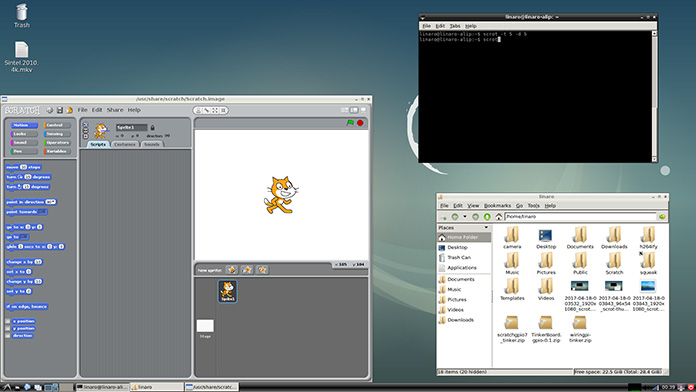This screenshot has width=696, height=392.
Task: Open point towards block dropdown
Action: 42,212
